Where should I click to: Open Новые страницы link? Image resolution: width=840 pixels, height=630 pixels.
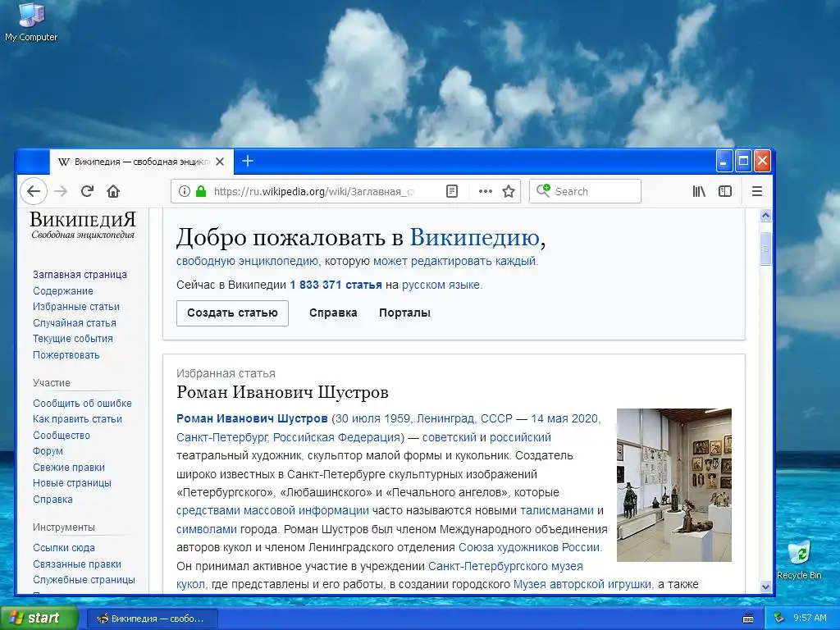click(x=72, y=482)
